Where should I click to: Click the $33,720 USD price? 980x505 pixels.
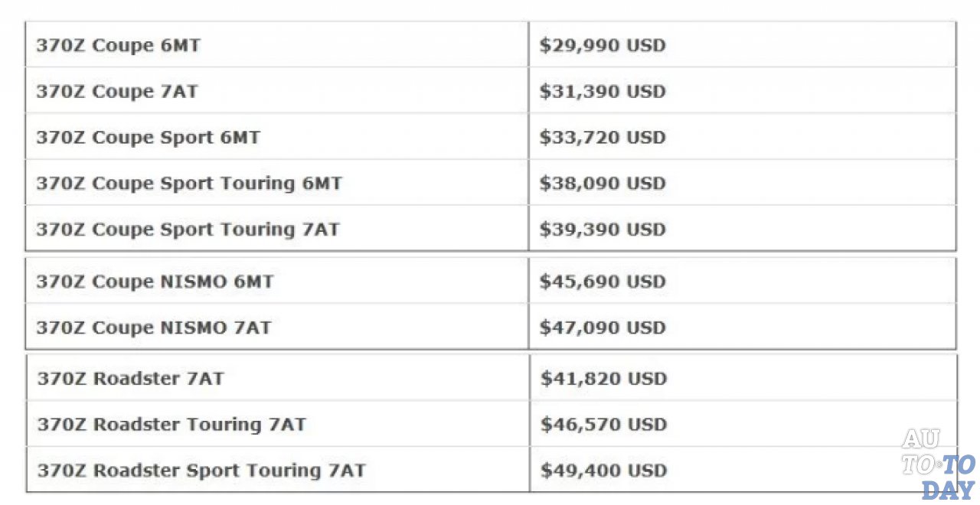click(x=603, y=138)
